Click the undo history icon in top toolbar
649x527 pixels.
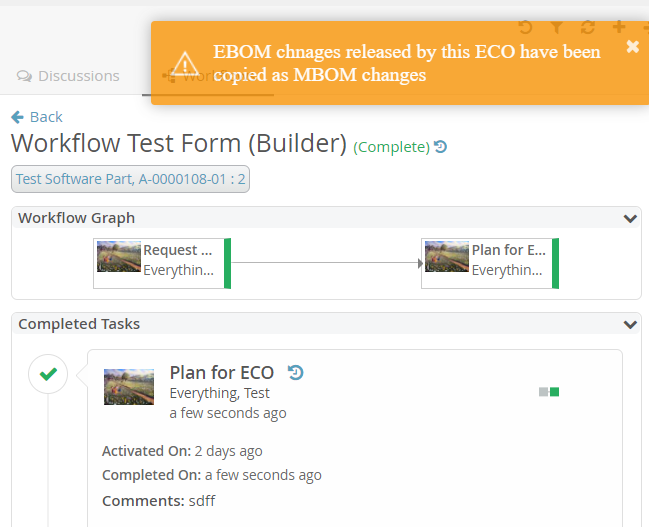[x=525, y=27]
